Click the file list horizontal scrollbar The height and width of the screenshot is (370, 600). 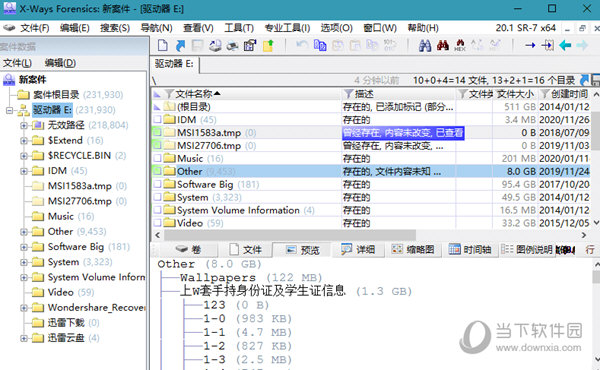(289, 235)
